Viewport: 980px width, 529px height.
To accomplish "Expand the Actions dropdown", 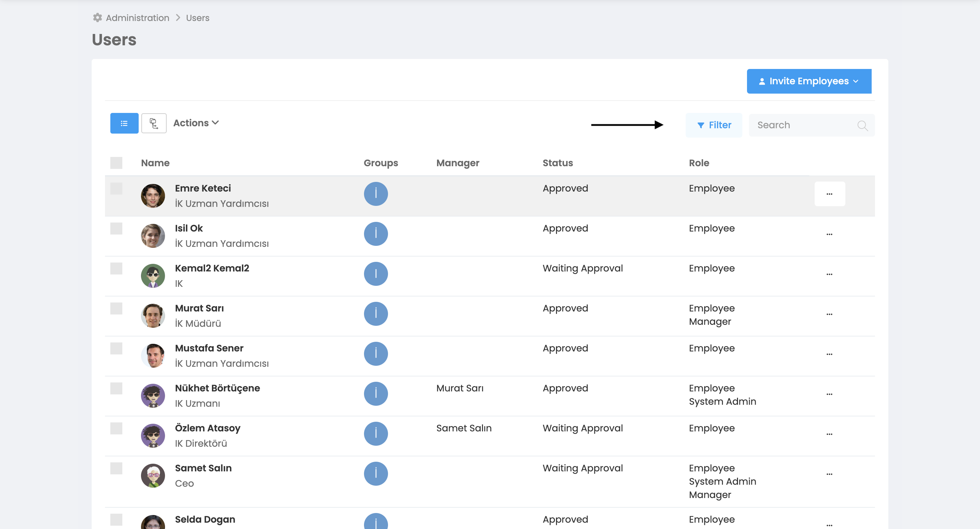I will click(196, 123).
